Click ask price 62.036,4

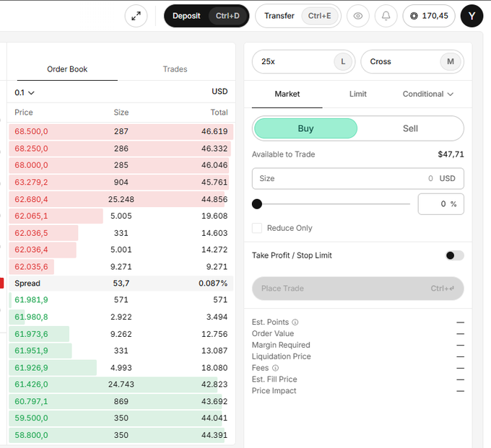pos(31,250)
